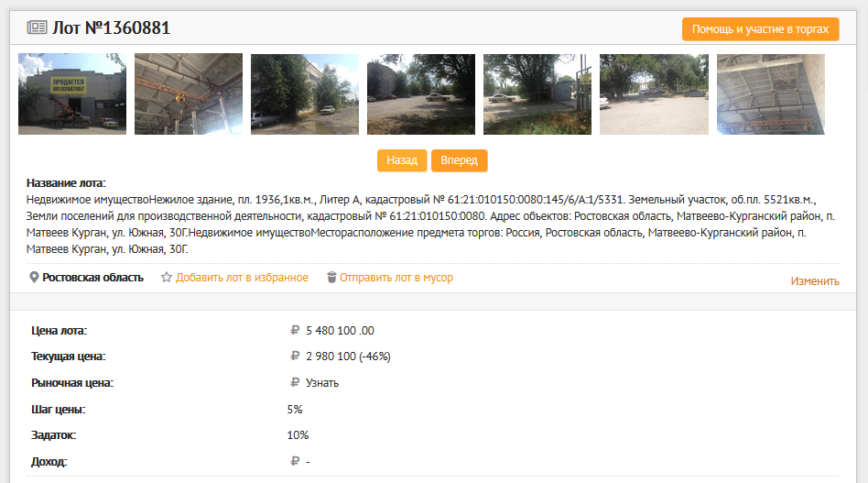Show next photos with Вперед
Screen dimensions: 868x483
(459, 160)
